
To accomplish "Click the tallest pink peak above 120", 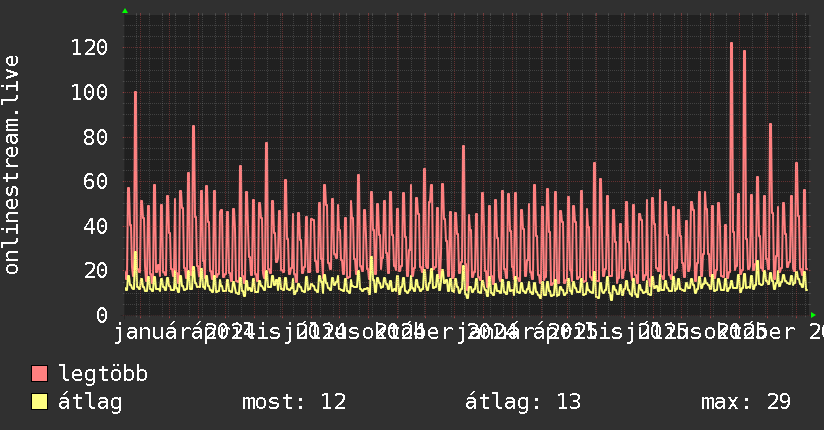I will click(732, 44).
